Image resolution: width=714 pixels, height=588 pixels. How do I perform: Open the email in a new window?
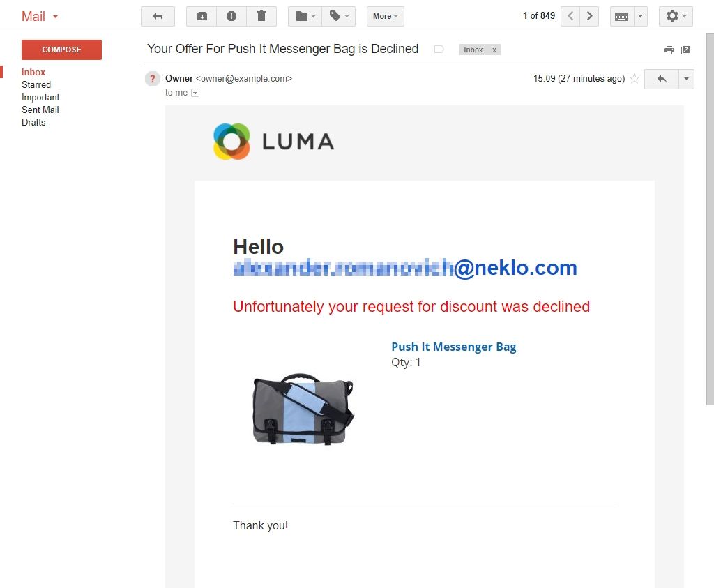685,50
